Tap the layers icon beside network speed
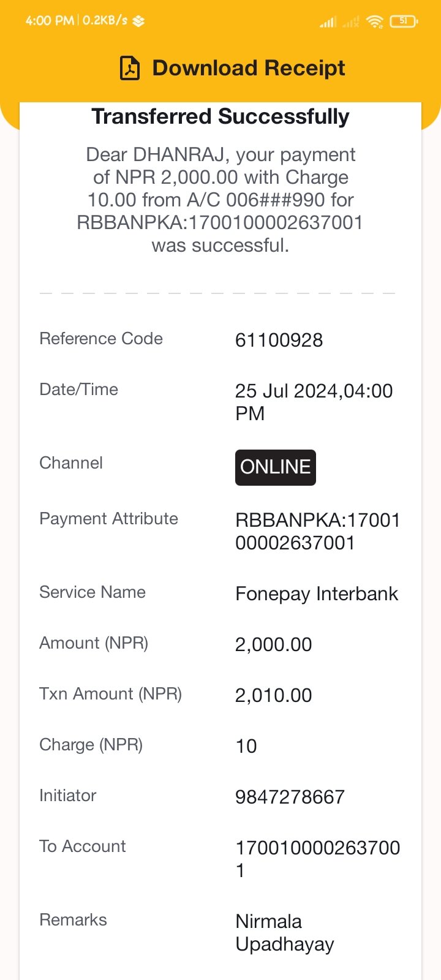 click(x=139, y=21)
